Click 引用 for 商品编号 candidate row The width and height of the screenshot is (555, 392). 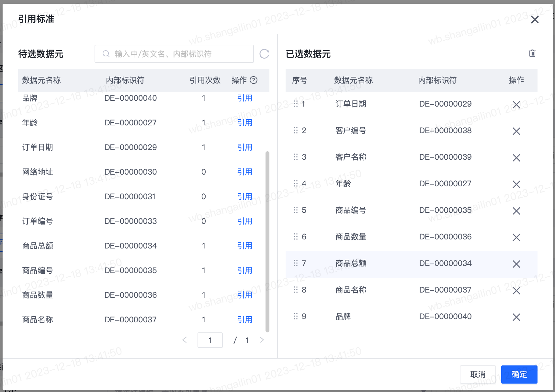click(244, 270)
